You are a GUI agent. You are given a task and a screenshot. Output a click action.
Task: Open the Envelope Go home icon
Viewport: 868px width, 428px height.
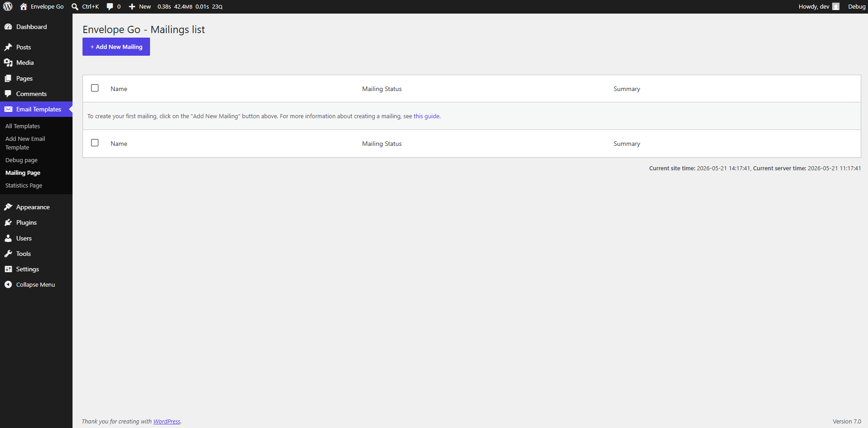24,6
